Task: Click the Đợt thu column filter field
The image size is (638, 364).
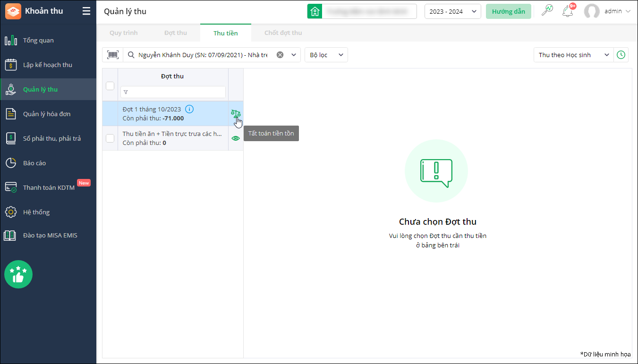Action: (x=173, y=92)
